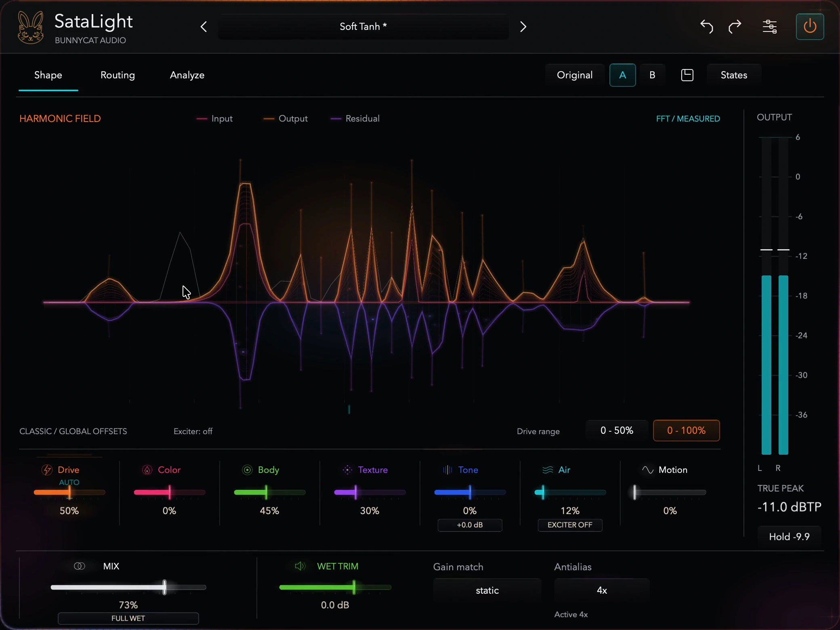Click the Body circle icon
The width and height of the screenshot is (840, 630).
click(247, 470)
